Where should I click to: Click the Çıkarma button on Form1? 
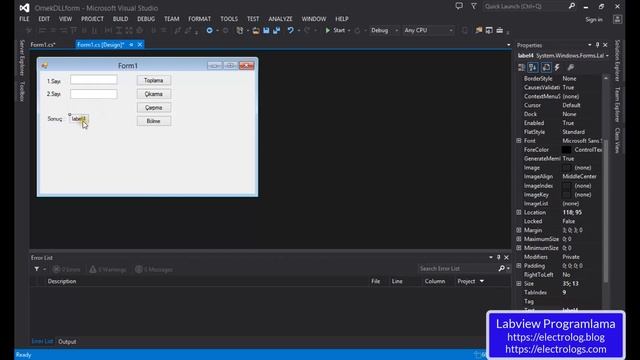(154, 94)
